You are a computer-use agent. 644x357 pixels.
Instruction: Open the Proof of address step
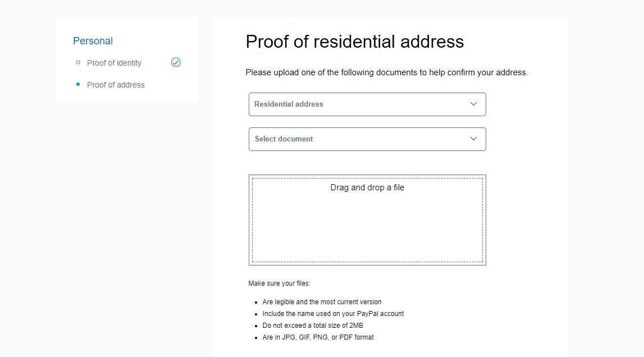[116, 85]
